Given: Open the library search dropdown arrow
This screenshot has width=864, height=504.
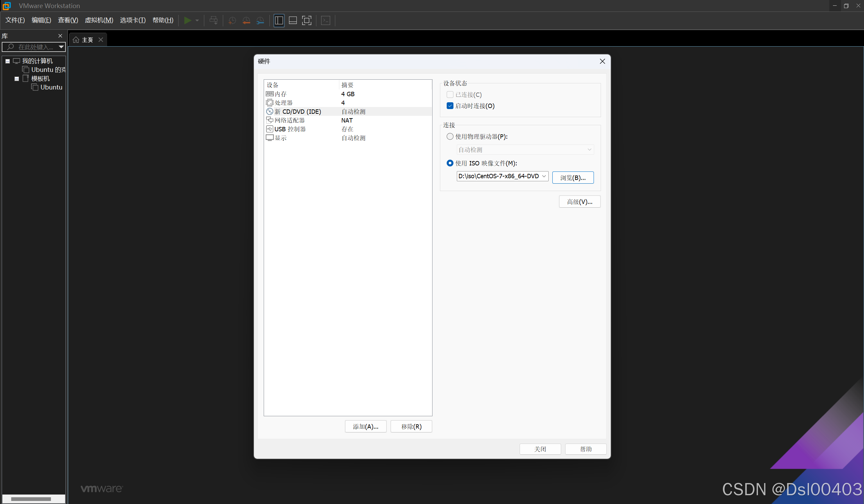Looking at the screenshot, I should click(61, 47).
